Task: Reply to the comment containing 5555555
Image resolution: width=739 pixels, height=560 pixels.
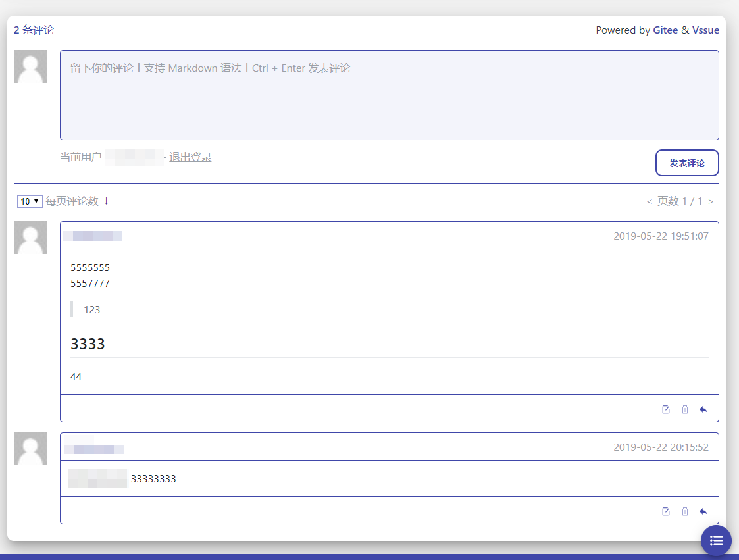Action: pos(703,409)
